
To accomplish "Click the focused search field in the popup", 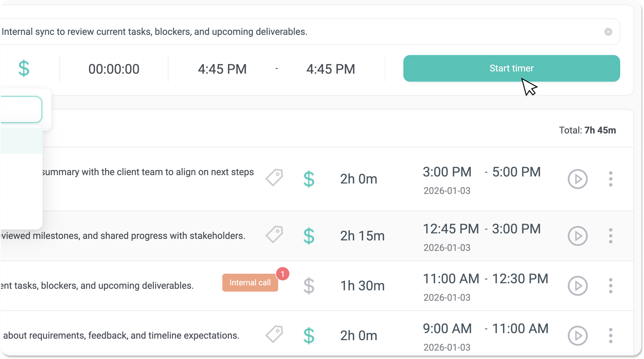I will tap(21, 110).
